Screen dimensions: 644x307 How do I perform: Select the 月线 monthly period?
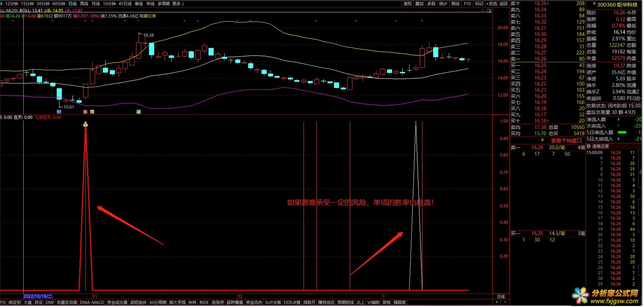[x=96, y=4]
